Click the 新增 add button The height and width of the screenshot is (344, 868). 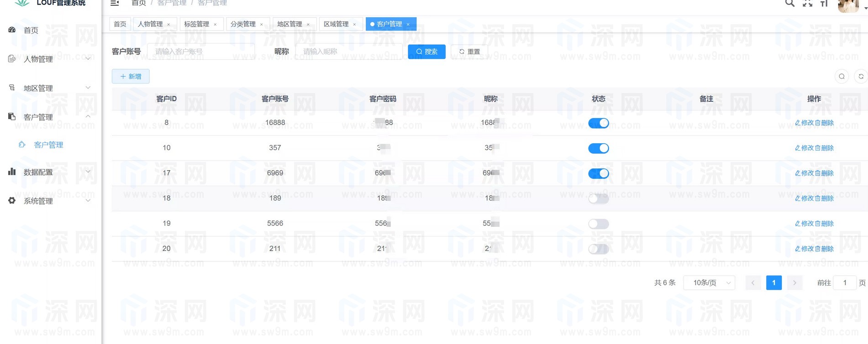pos(131,77)
